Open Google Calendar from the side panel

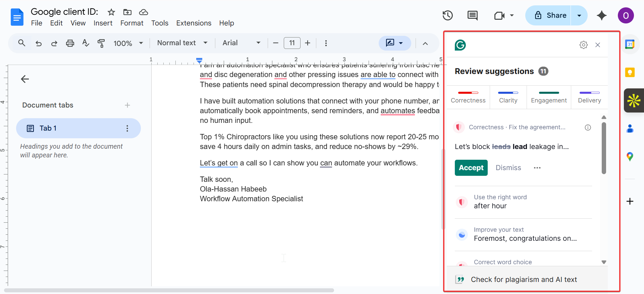click(630, 44)
